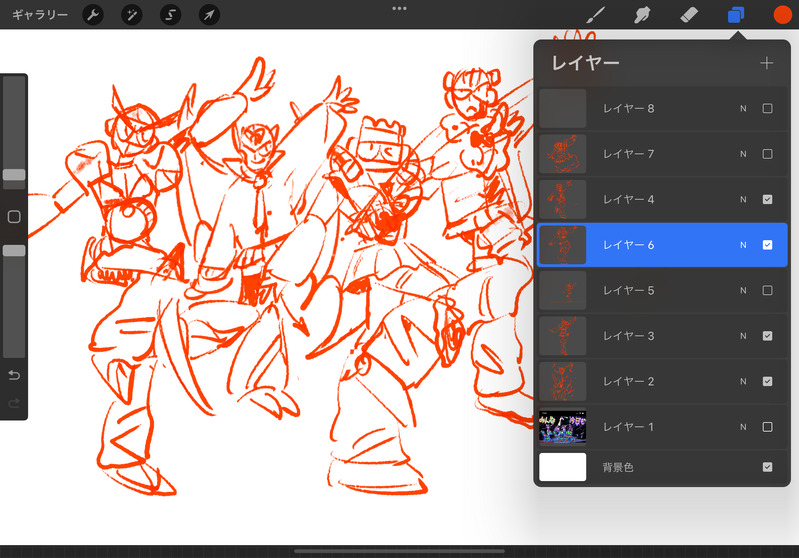
Task: Tap the white 背景色 color thumbnail
Action: click(563, 467)
